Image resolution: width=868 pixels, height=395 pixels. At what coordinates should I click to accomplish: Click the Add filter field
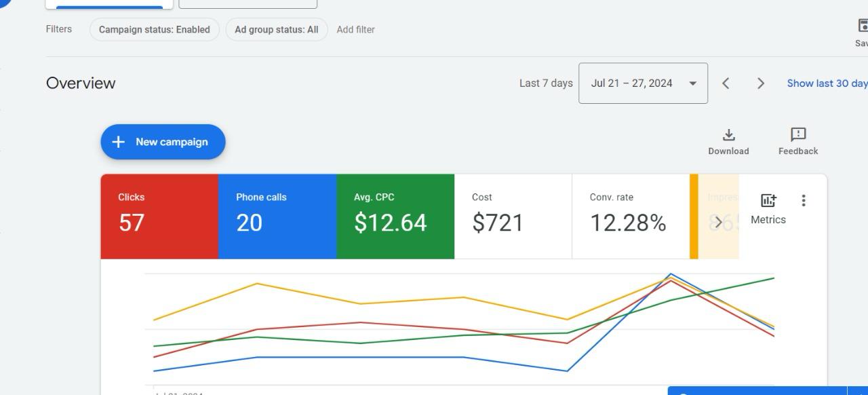(356, 30)
